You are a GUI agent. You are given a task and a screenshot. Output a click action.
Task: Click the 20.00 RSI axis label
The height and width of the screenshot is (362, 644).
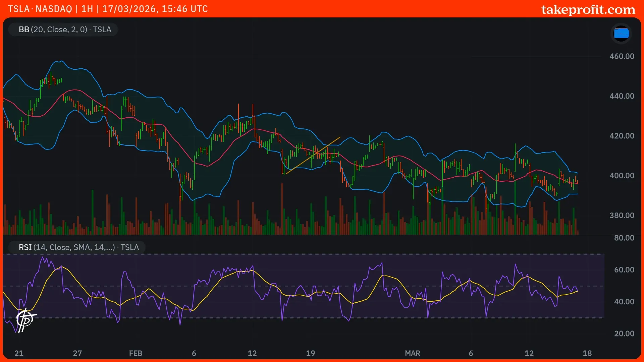624,334
